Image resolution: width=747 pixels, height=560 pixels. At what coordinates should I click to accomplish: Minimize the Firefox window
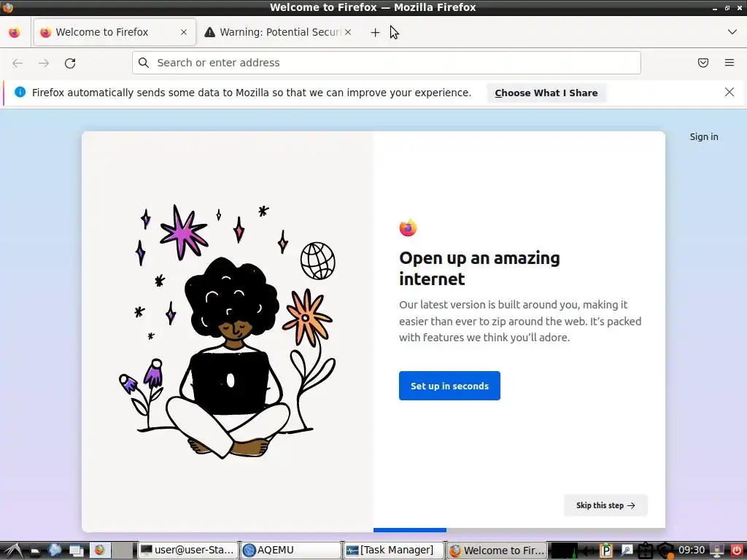[x=715, y=8]
